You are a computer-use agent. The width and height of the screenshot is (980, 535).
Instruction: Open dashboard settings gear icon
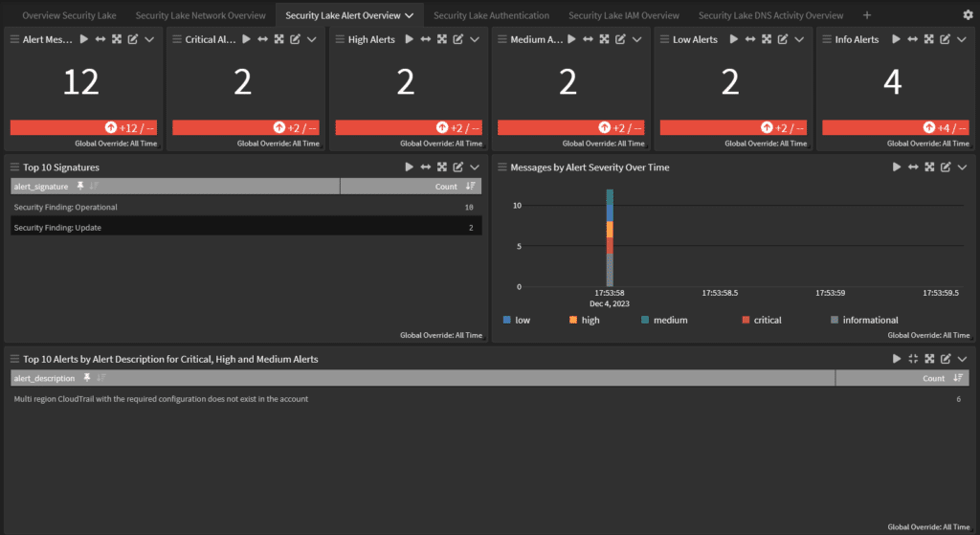[968, 15]
